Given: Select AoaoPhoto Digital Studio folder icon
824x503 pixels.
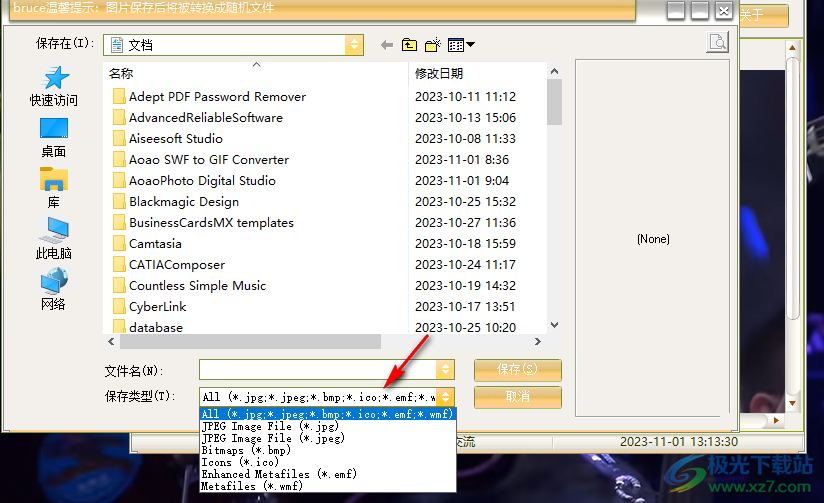Looking at the screenshot, I should point(119,181).
